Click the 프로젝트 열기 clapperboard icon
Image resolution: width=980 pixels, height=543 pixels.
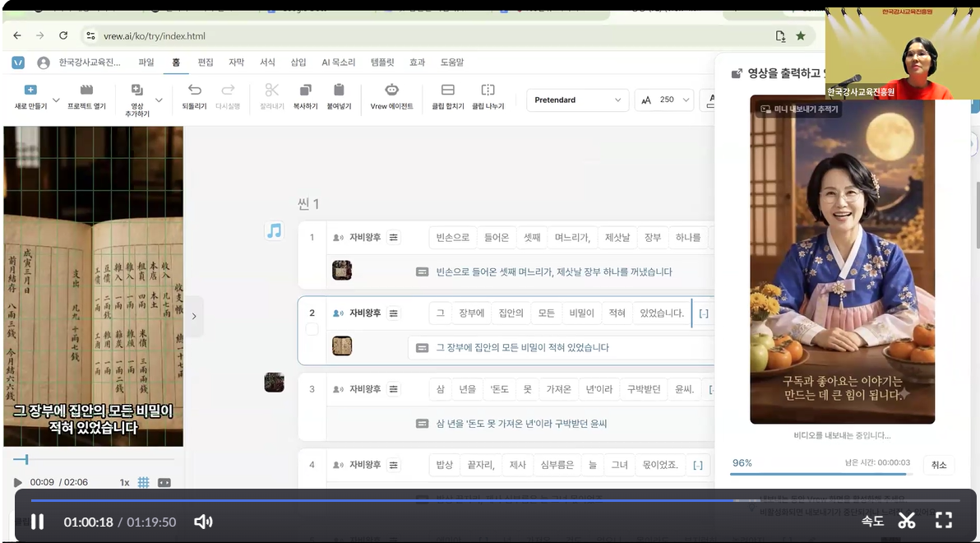[86, 90]
